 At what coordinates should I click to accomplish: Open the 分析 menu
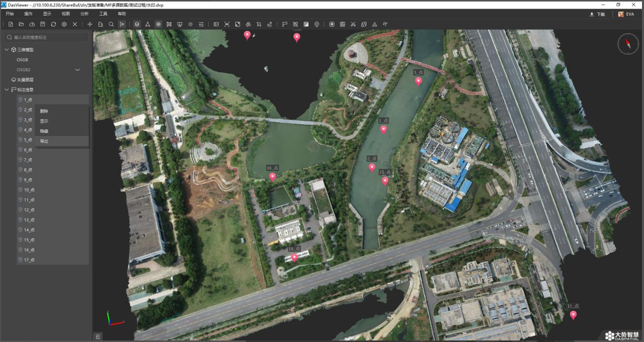pyautogui.click(x=84, y=14)
